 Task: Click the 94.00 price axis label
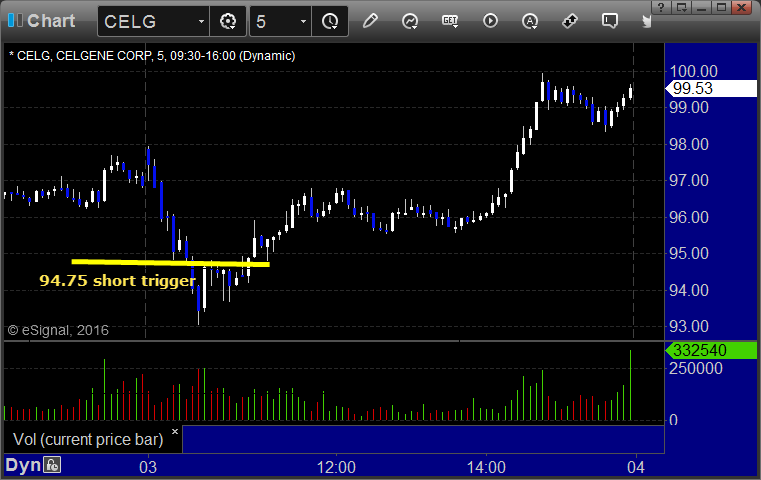coord(689,290)
